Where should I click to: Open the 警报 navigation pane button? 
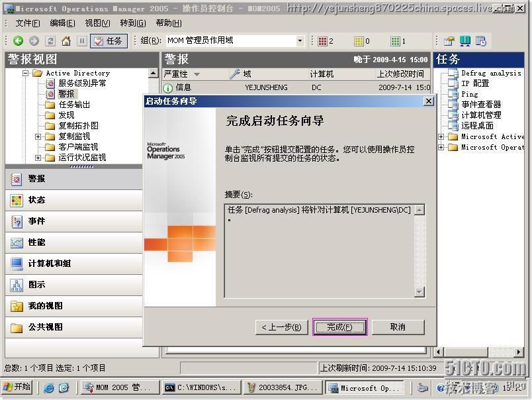click(x=74, y=179)
